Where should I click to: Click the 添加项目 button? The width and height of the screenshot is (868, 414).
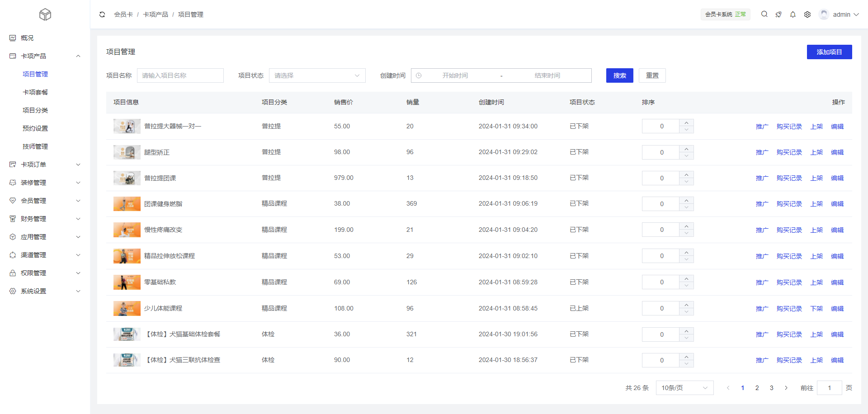(829, 52)
